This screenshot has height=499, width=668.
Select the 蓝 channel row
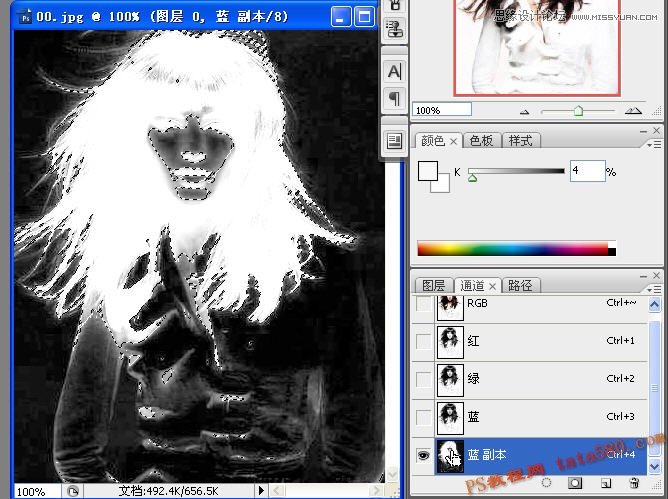(530, 417)
